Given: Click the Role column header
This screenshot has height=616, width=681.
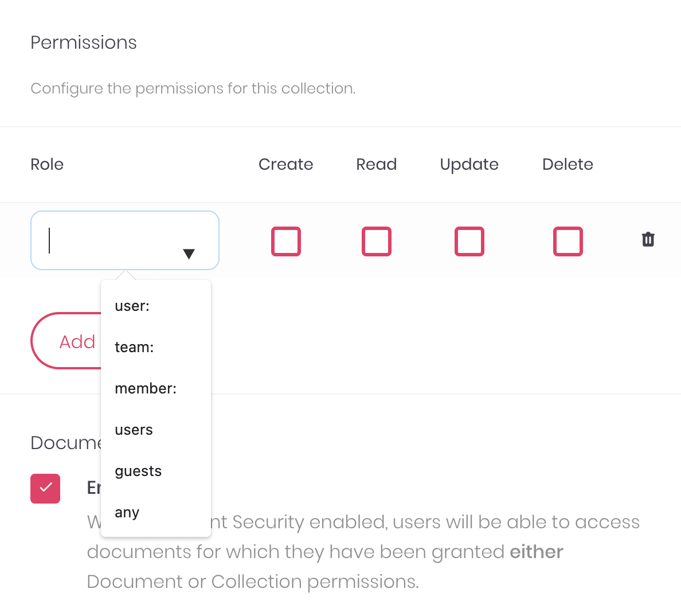Looking at the screenshot, I should point(46,165).
